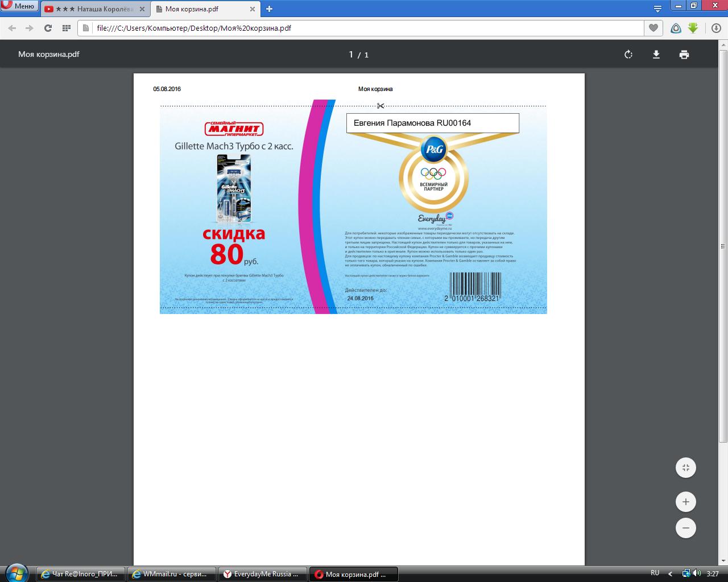This screenshot has height=582, width=728.
Task: Open the Opera Меню button
Action: [19, 6]
